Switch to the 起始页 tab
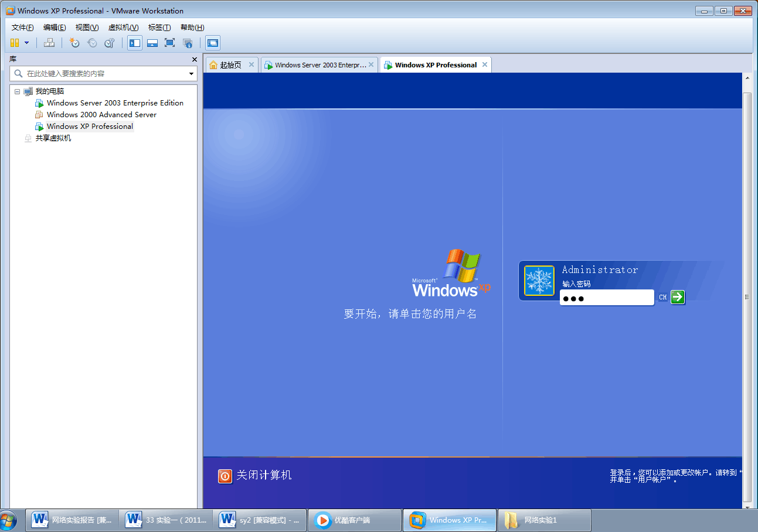This screenshot has width=758, height=532. point(230,65)
